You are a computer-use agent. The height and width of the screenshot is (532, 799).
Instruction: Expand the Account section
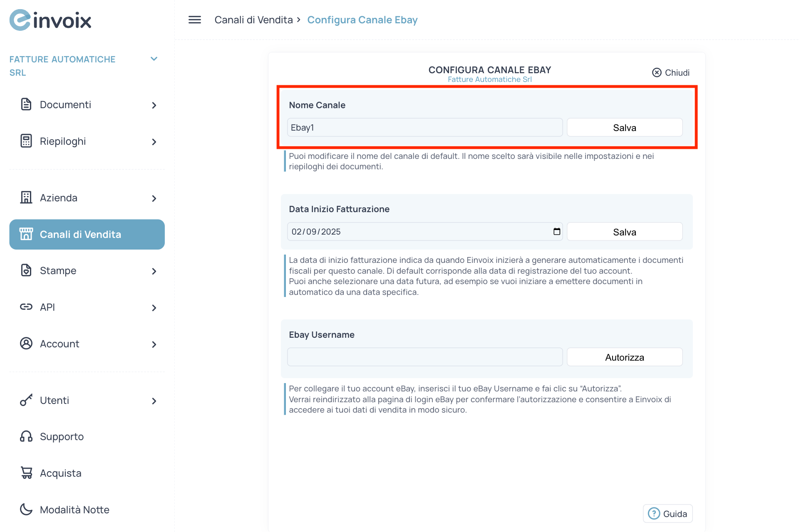coord(154,344)
